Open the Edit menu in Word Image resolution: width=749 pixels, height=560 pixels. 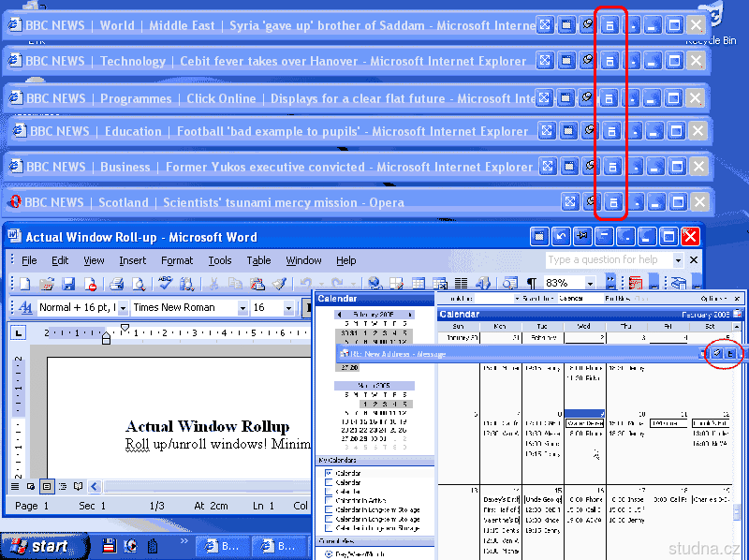(60, 260)
